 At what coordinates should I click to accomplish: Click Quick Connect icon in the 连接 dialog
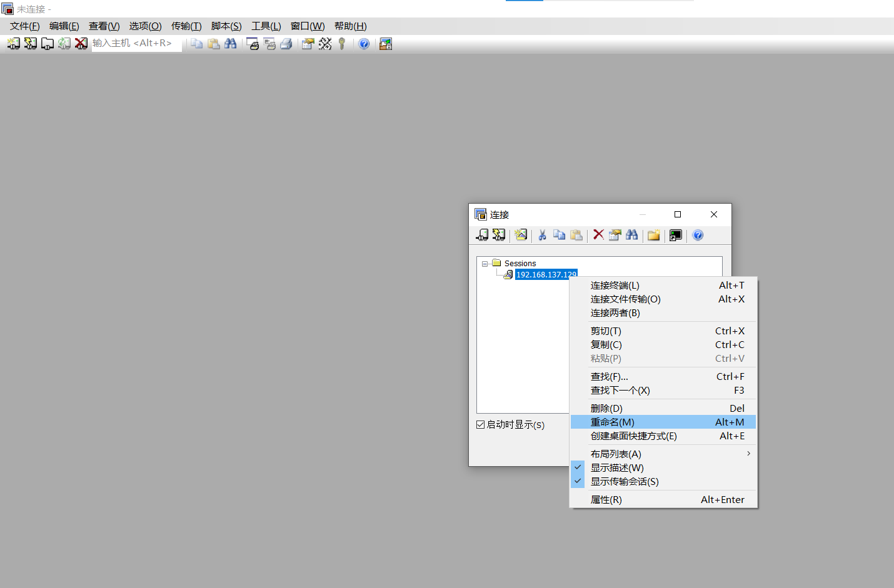pyautogui.click(x=498, y=235)
